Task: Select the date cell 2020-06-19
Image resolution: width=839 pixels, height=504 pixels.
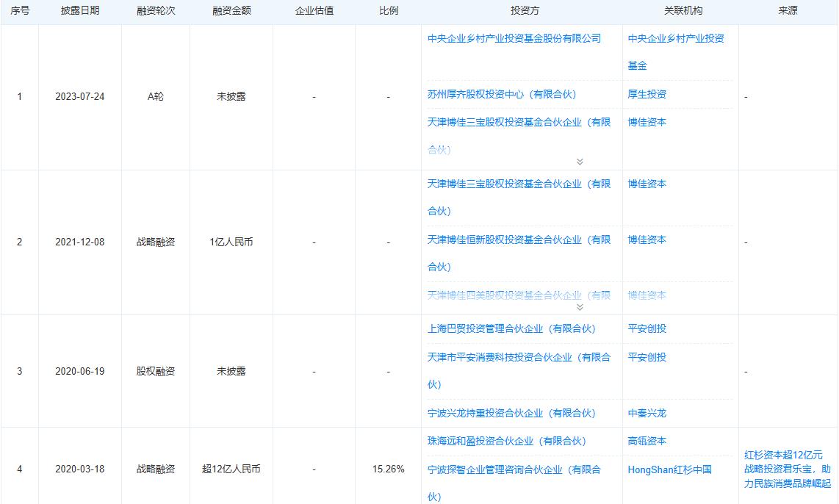Action: coord(80,371)
